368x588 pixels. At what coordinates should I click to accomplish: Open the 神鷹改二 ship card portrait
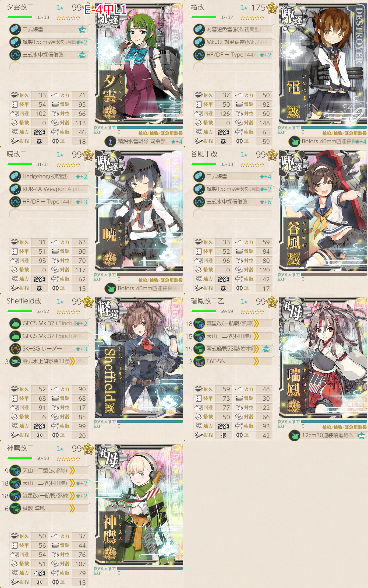click(139, 505)
